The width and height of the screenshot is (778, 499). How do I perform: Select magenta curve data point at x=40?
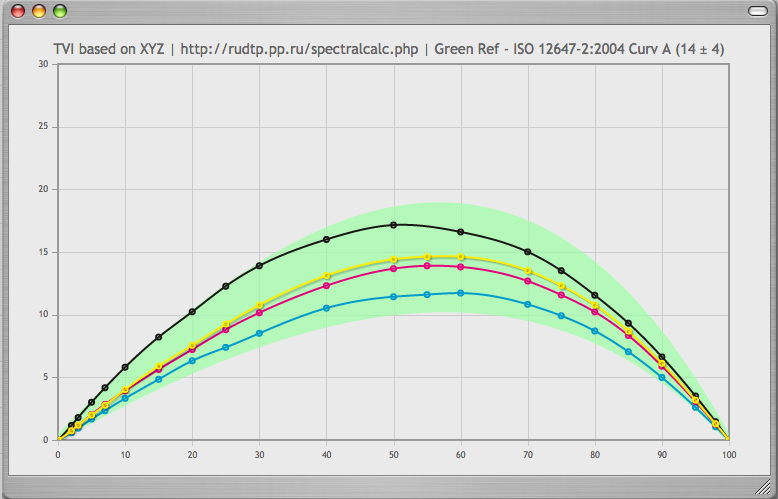(326, 285)
